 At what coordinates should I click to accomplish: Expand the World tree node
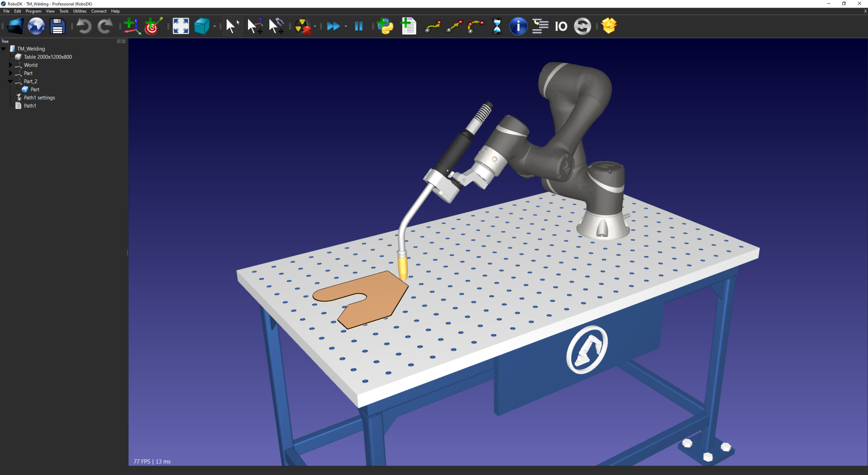pyautogui.click(x=10, y=65)
